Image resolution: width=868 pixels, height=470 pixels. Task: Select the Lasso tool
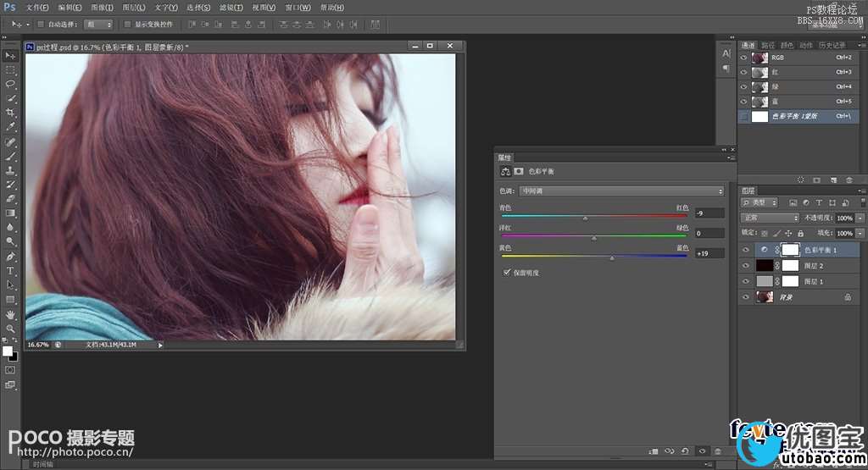(x=10, y=84)
